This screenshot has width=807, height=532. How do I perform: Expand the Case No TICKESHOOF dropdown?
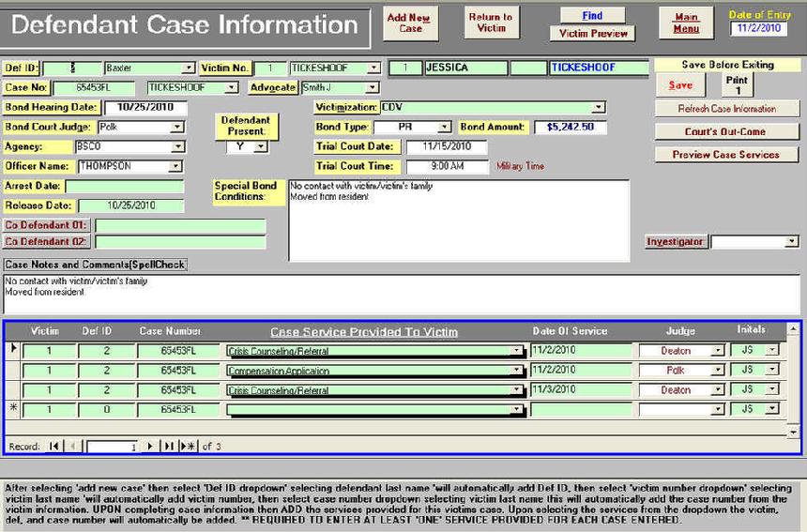click(232, 88)
